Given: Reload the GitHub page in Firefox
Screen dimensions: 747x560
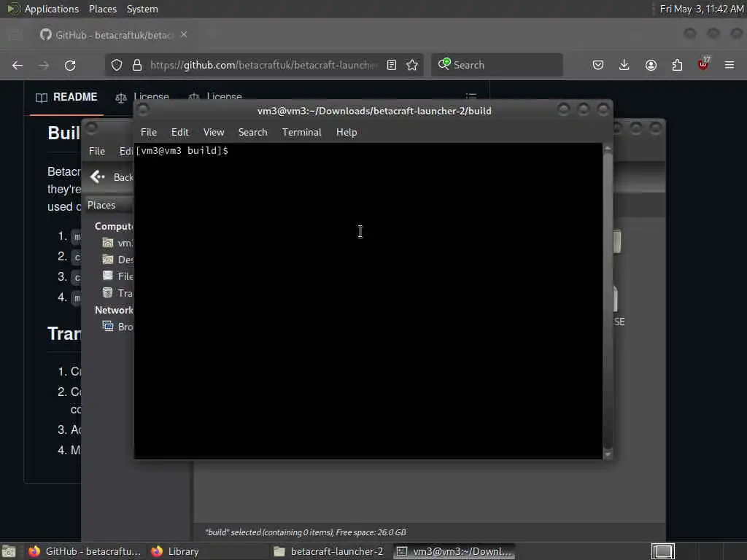Looking at the screenshot, I should click(x=70, y=65).
